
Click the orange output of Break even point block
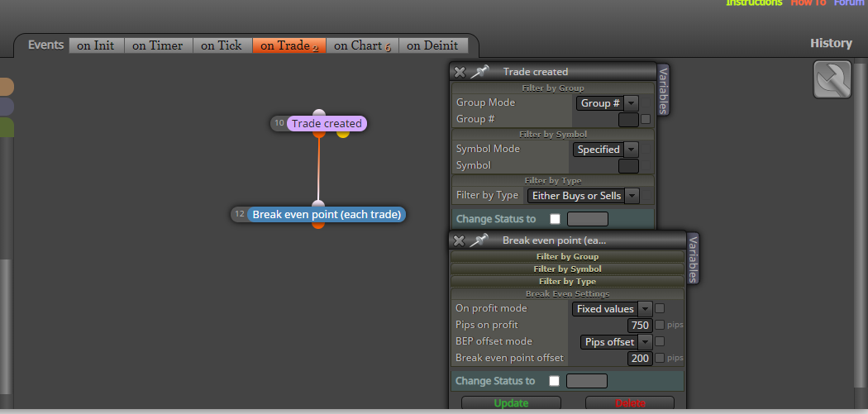pos(318,224)
